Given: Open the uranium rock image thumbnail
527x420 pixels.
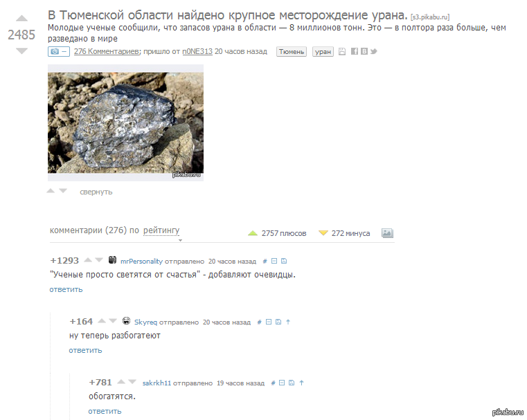Looking at the screenshot, I should pyautogui.click(x=126, y=122).
